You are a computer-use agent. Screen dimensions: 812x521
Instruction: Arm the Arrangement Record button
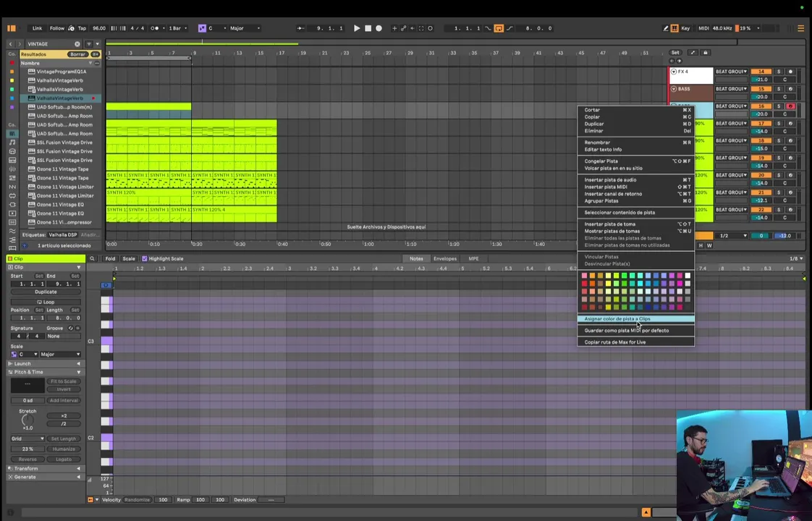[x=378, y=28]
